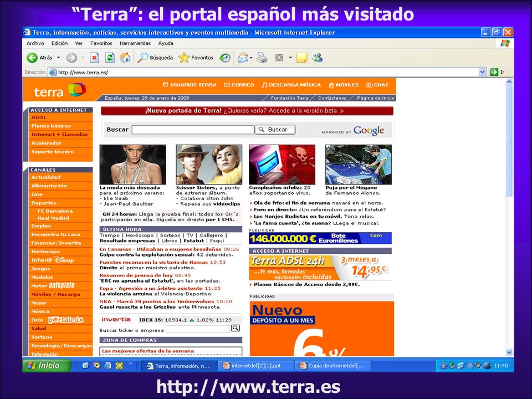
Task: Click the Buscar search text field
Action: (x=193, y=130)
